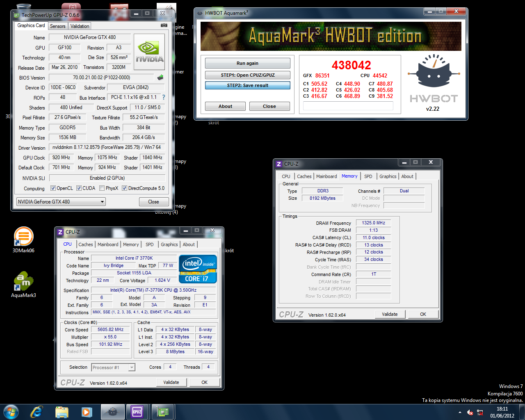
Task: Toggle the DirectCompute 5.0 checkbox
Action: click(x=124, y=188)
